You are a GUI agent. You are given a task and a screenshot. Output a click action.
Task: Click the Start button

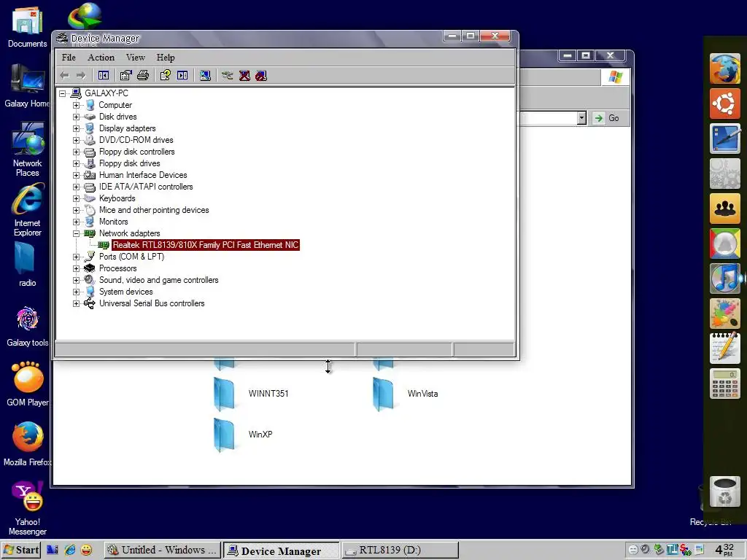[x=21, y=550]
